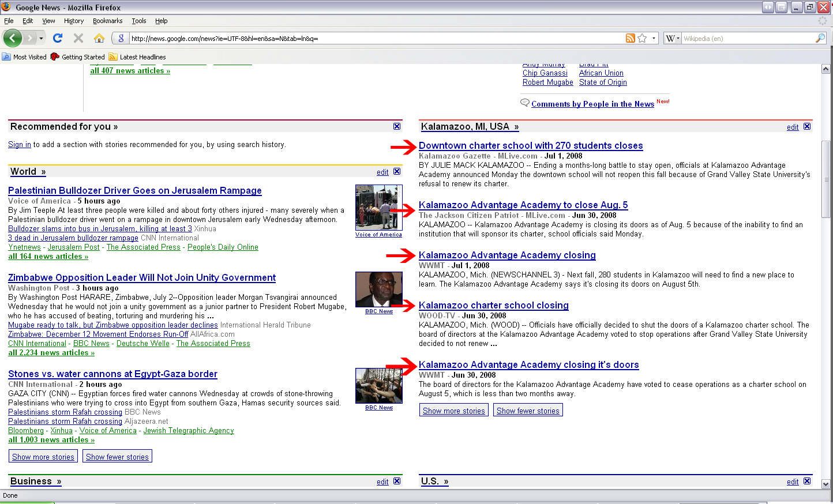This screenshot has height=504, width=833.
Task: Click scrollbar down arrow
Action: click(826, 484)
